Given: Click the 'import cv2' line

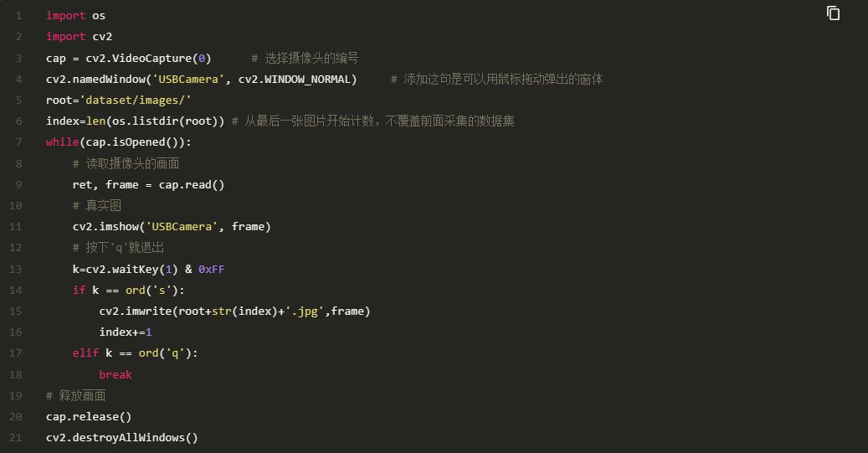Looking at the screenshot, I should click(80, 37).
